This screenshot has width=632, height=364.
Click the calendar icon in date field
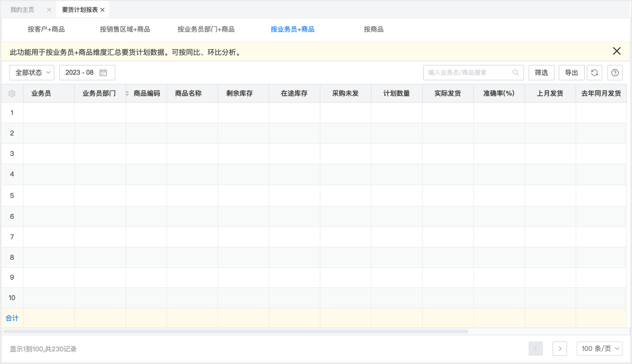(103, 73)
